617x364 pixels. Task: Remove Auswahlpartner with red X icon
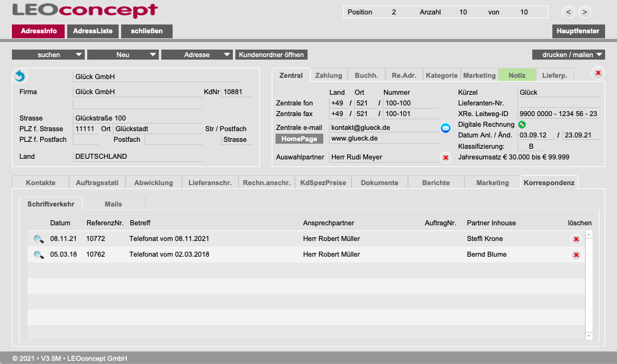pos(446,158)
